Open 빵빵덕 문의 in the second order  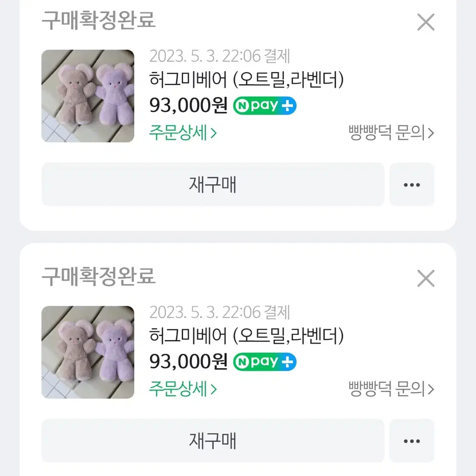[391, 389]
